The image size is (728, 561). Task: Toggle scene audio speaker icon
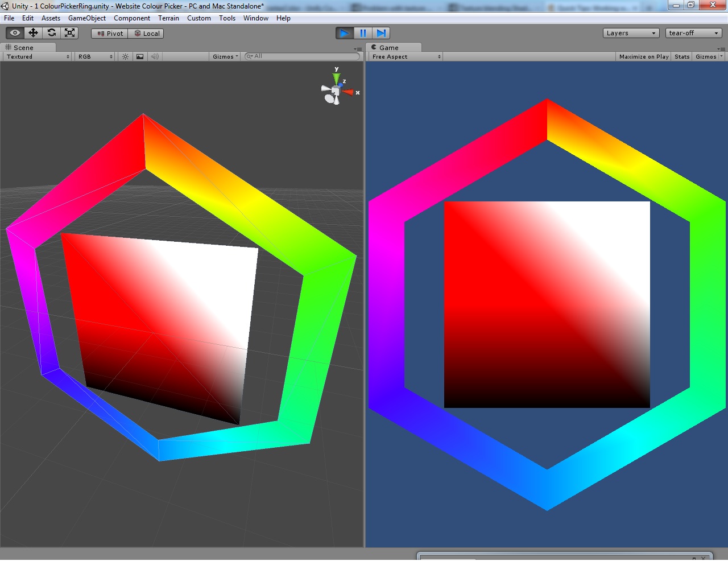[x=155, y=56]
